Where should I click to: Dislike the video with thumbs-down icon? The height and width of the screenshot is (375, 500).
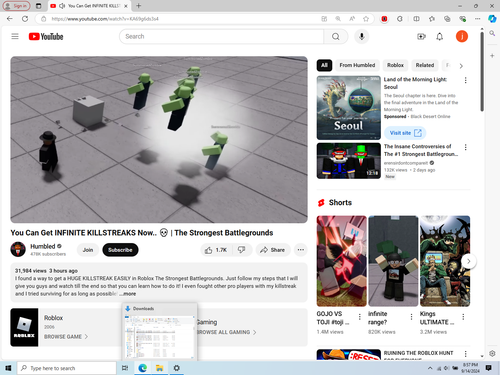(242, 250)
